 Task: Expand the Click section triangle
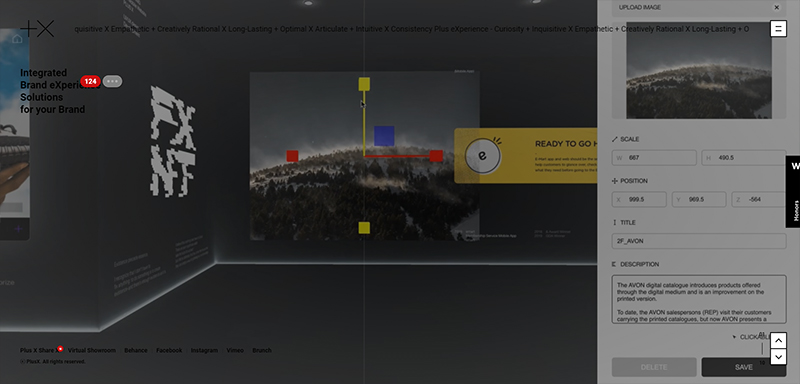[734, 337]
